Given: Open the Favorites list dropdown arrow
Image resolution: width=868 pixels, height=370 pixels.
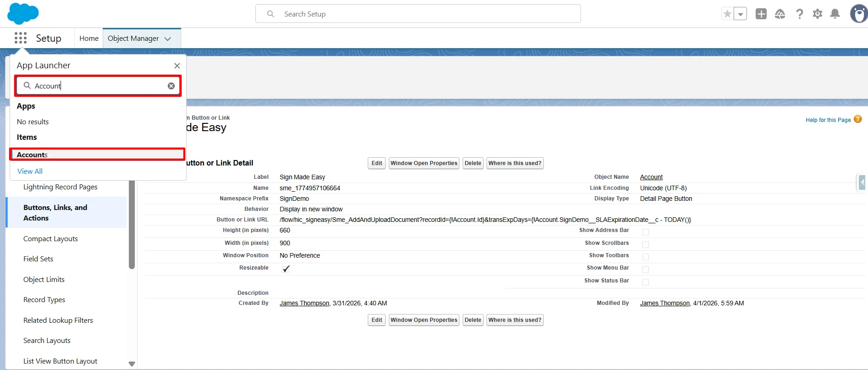Looking at the screenshot, I should [x=741, y=14].
